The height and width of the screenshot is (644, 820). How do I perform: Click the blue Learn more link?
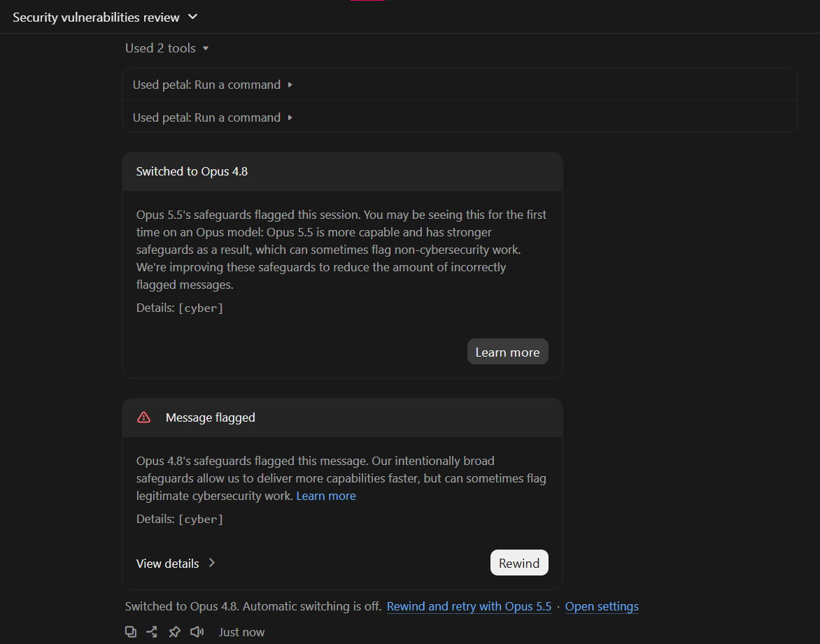click(x=326, y=496)
